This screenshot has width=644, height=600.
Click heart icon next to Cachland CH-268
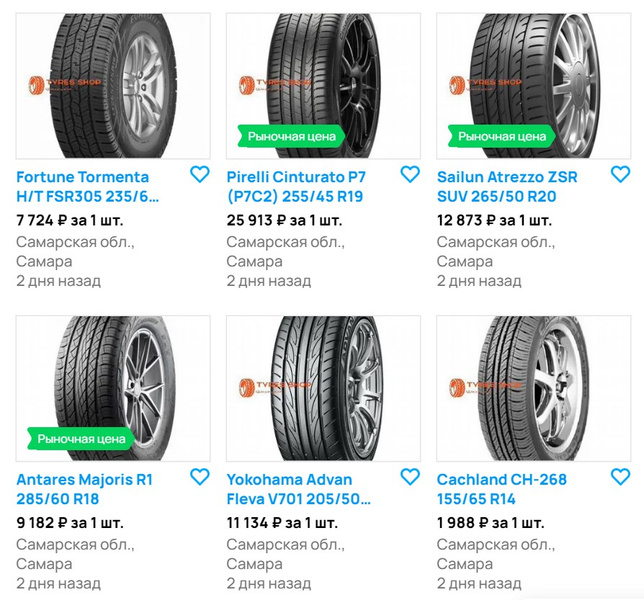click(620, 476)
